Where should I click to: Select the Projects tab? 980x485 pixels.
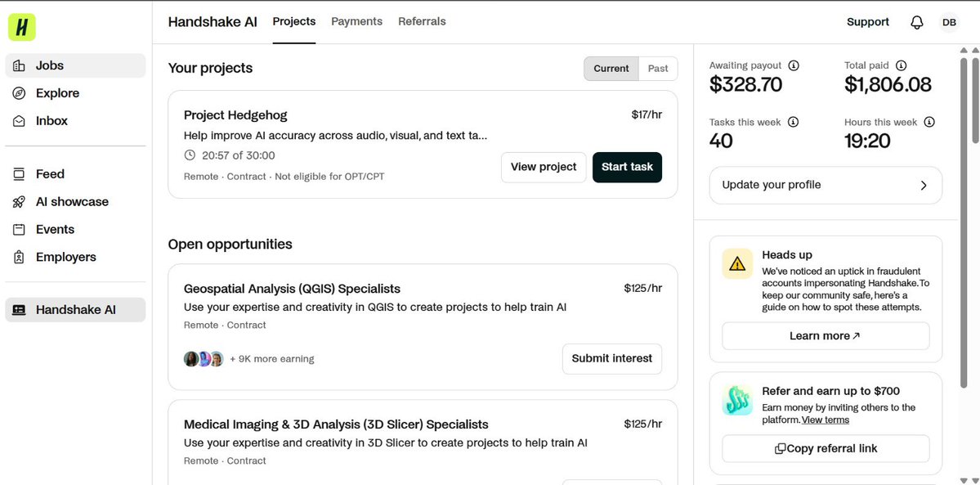294,21
